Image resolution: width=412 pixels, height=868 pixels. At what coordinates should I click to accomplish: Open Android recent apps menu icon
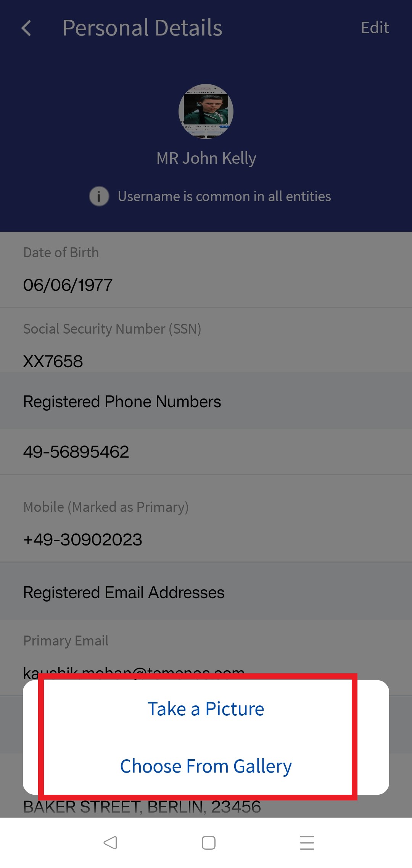[307, 842]
